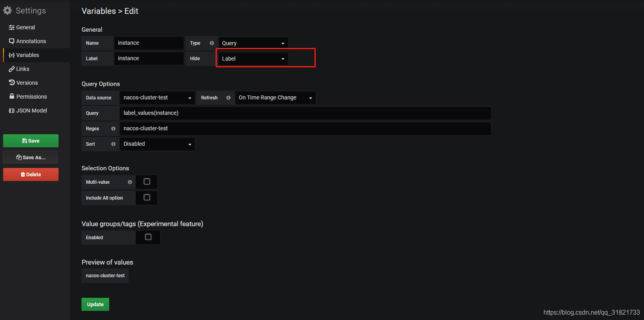
Task: Click the info icon next to Type
Action: coord(212,43)
